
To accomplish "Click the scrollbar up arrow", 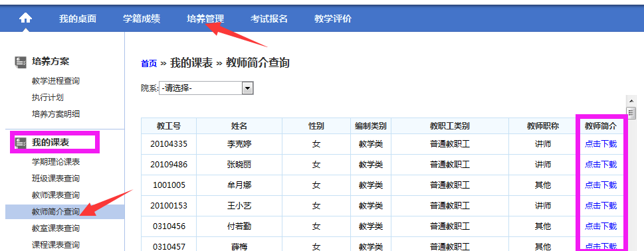I will (x=631, y=102).
